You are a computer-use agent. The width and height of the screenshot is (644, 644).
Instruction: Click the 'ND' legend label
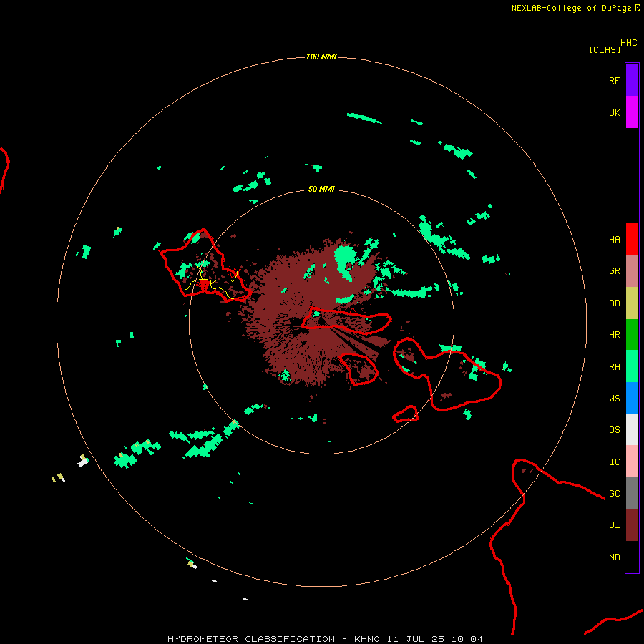click(614, 557)
